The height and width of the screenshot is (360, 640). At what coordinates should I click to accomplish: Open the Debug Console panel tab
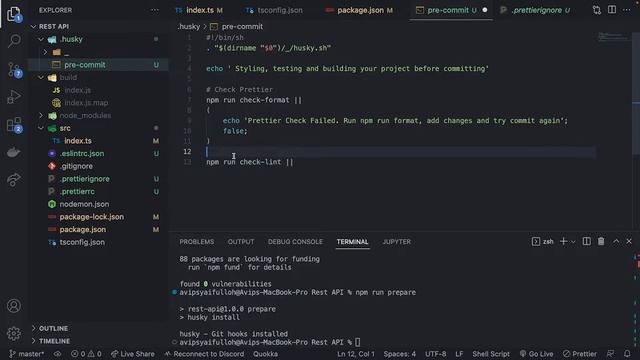click(x=295, y=242)
